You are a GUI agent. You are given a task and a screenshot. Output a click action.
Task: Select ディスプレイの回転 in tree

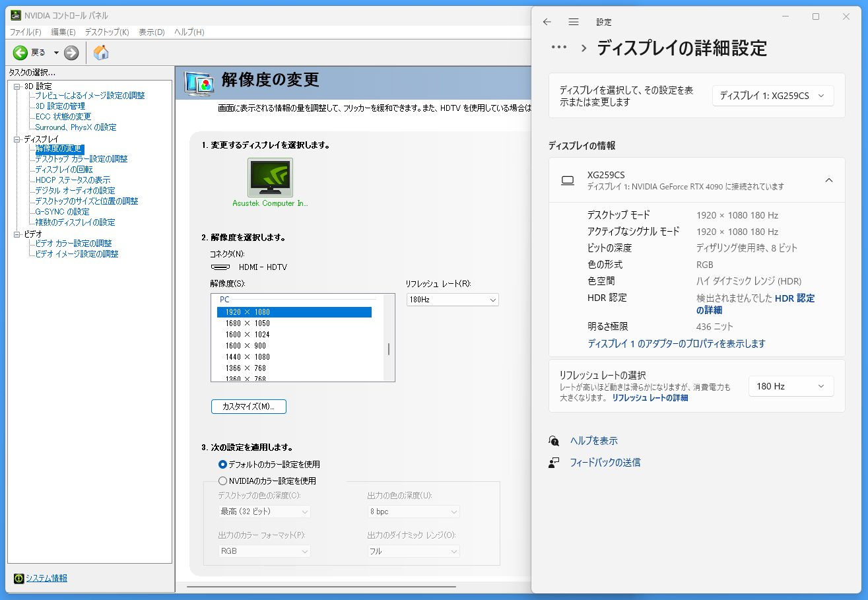64,170
